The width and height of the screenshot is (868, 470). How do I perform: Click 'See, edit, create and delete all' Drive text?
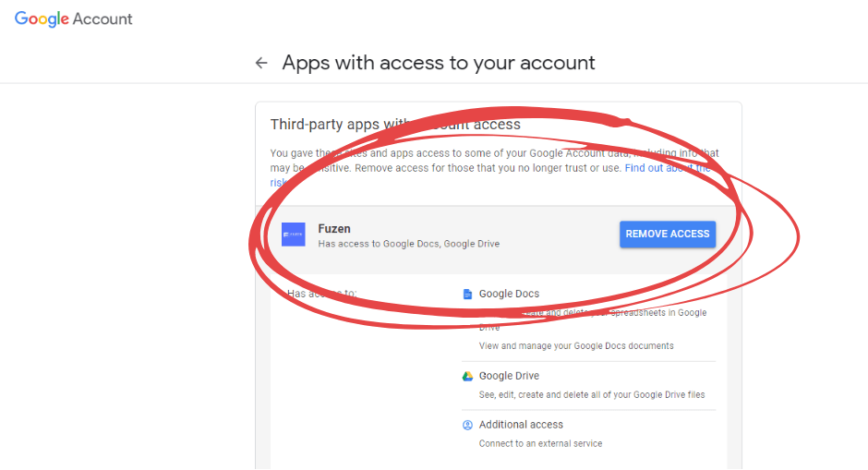[x=592, y=394]
